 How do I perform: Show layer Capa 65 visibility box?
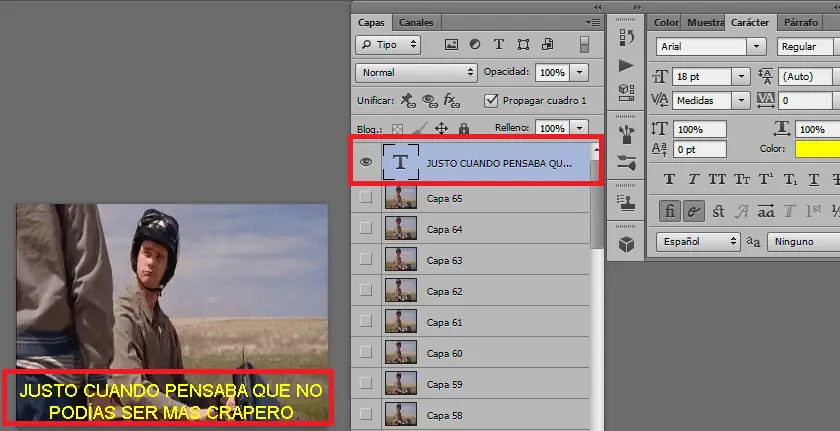366,198
